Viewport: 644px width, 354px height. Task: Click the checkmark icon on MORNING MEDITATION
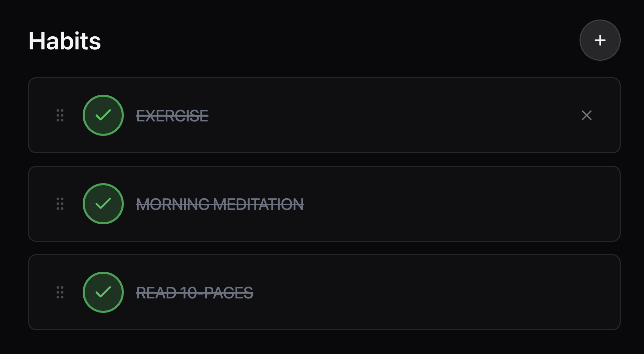(x=103, y=204)
